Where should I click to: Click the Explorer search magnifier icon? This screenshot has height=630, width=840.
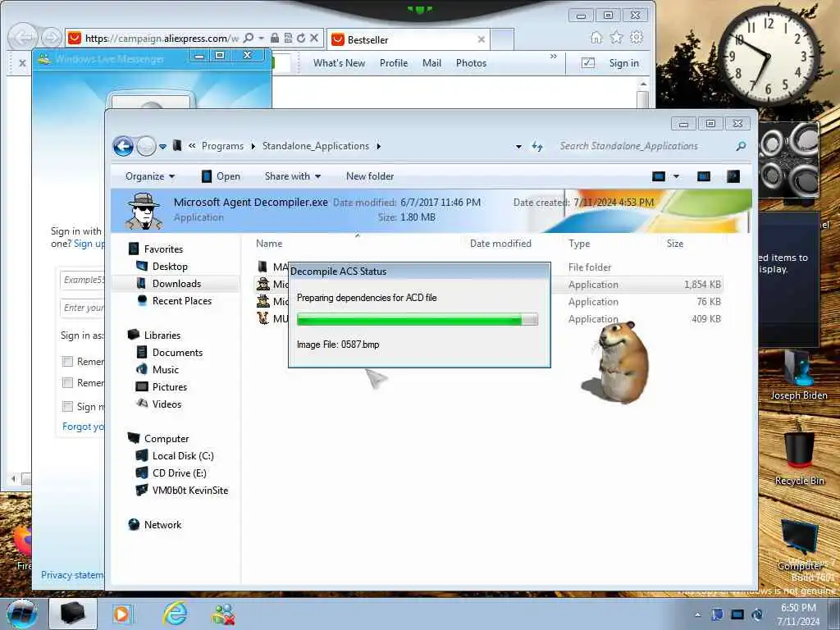(x=741, y=146)
